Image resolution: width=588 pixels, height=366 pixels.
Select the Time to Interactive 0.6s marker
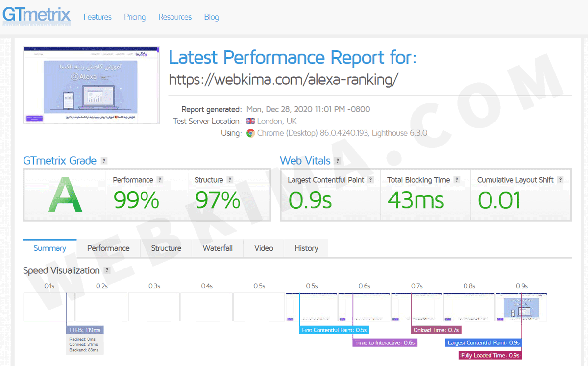385,343
